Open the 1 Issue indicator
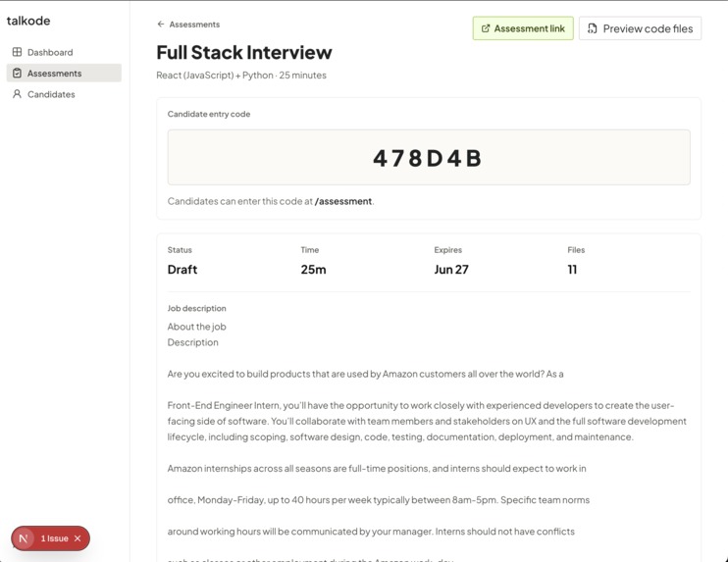The width and height of the screenshot is (728, 562). (x=54, y=538)
